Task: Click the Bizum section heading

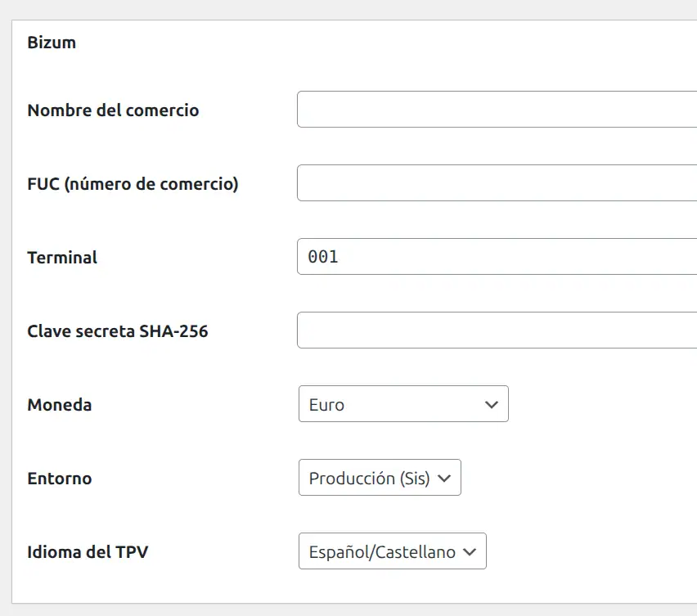Action: pos(52,43)
